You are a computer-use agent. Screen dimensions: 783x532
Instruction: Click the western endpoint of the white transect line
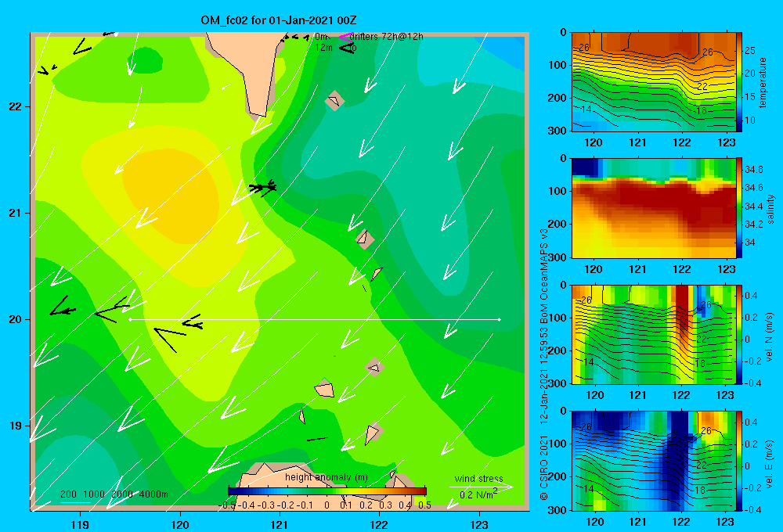(x=130, y=319)
